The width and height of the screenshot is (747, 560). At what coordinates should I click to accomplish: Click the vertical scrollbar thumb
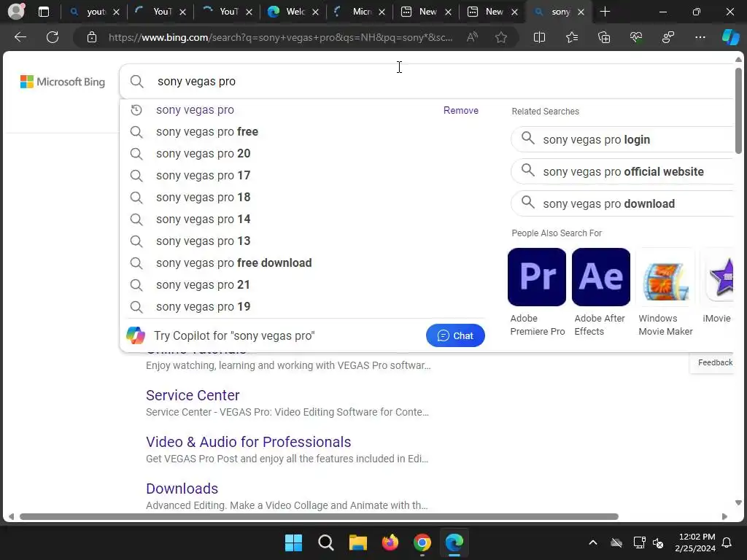pos(738,111)
